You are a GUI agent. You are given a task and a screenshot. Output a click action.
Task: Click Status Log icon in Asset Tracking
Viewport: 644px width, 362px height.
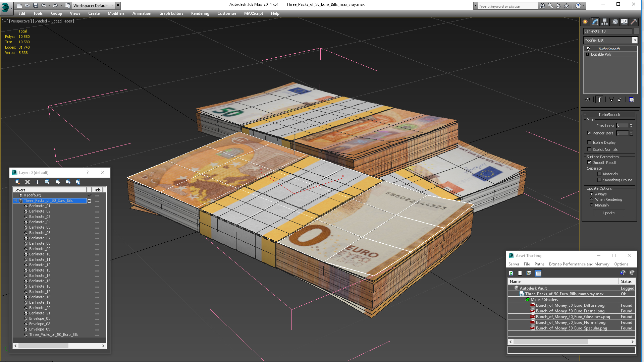[x=520, y=274]
